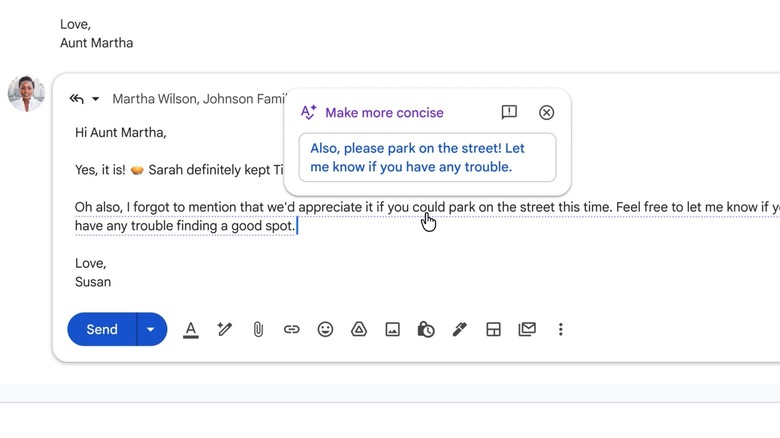Toggle confidential mode lock icon
This screenshot has width=780, height=438.
point(426,329)
